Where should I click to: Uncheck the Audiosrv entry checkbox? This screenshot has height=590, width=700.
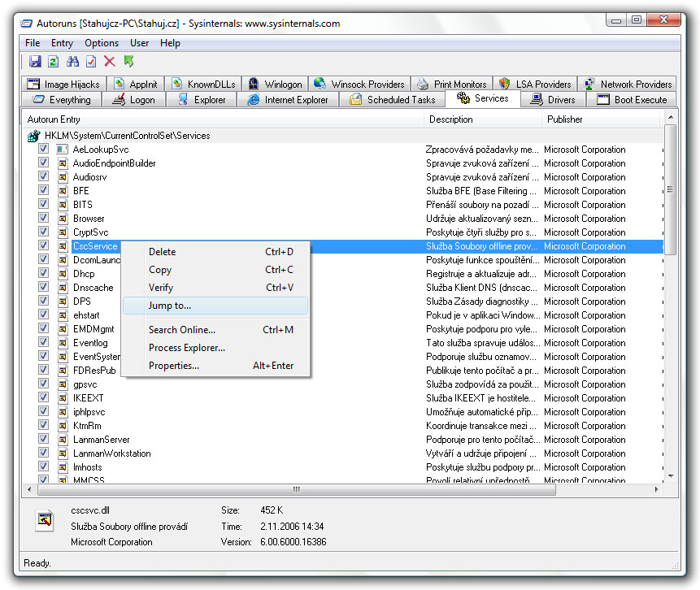[43, 176]
